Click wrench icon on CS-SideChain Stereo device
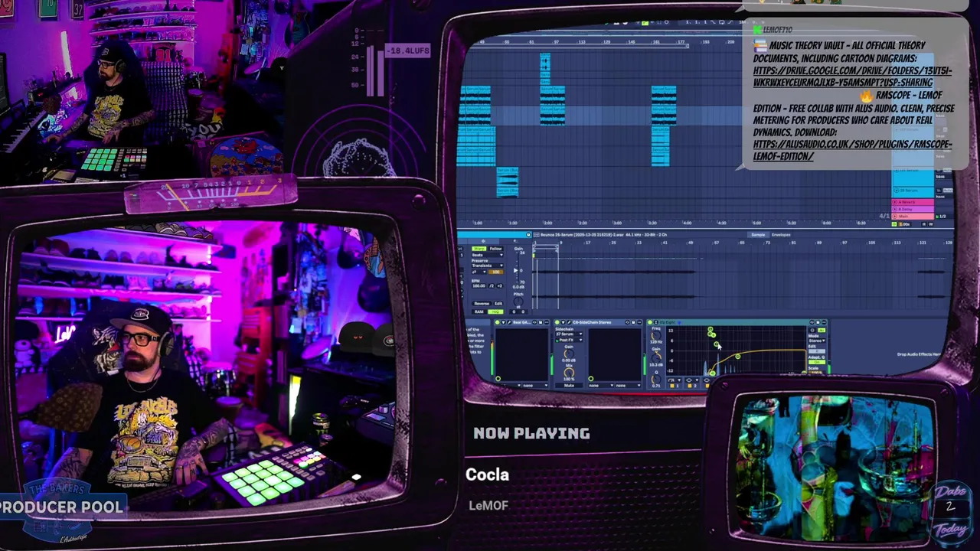This screenshot has width=980, height=551. [x=570, y=322]
